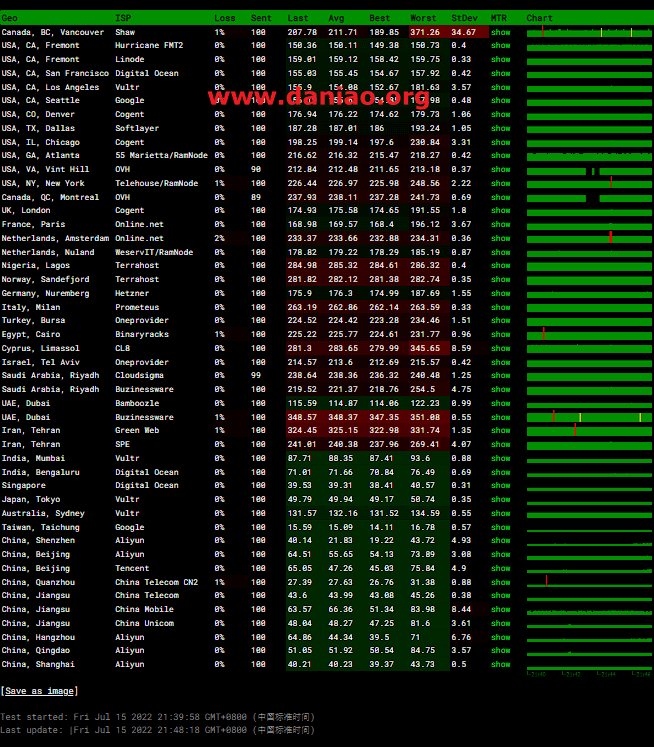The image size is (654, 747).
Task: Click the StDev column header
Action: [x=464, y=18]
